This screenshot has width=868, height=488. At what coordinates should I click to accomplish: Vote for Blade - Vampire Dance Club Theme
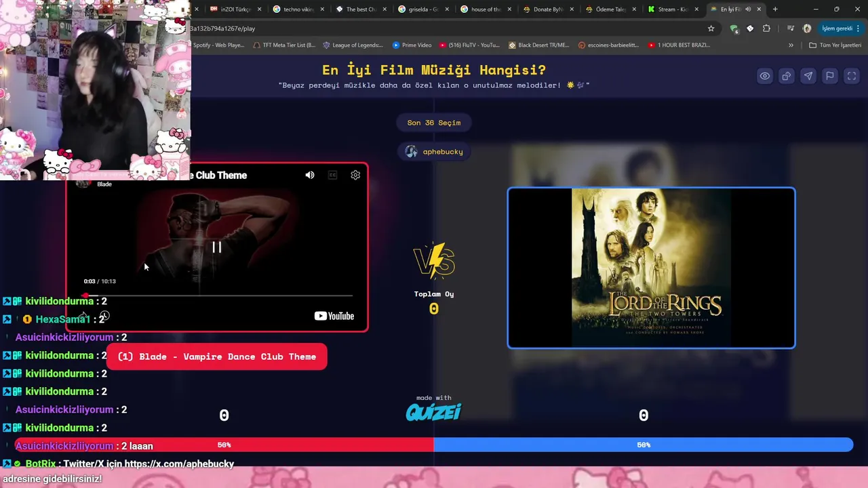pos(216,357)
